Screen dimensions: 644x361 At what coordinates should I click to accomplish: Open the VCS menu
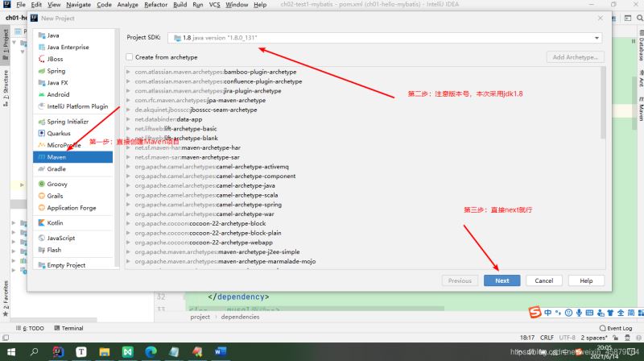point(214,5)
